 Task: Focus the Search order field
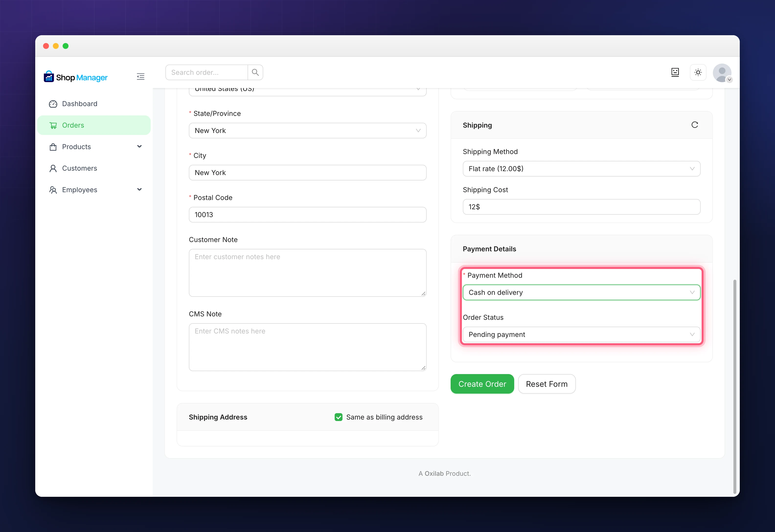[x=206, y=72]
